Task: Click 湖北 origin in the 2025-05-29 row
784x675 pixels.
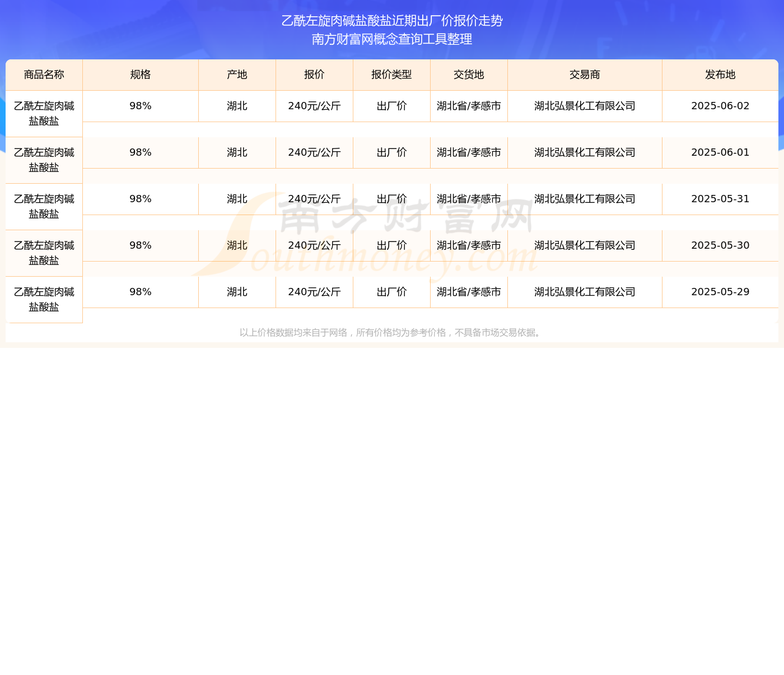Action: coord(237,292)
